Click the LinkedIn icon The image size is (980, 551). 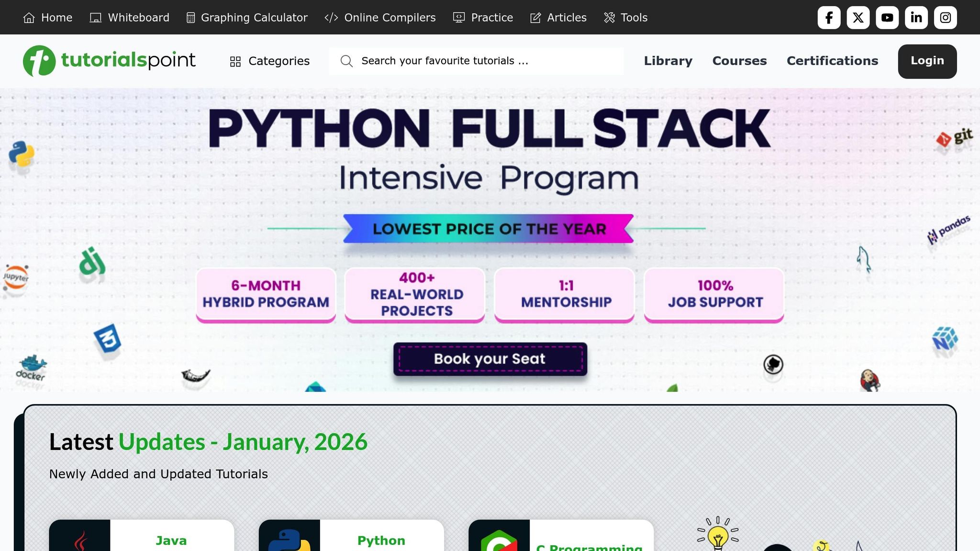click(916, 18)
